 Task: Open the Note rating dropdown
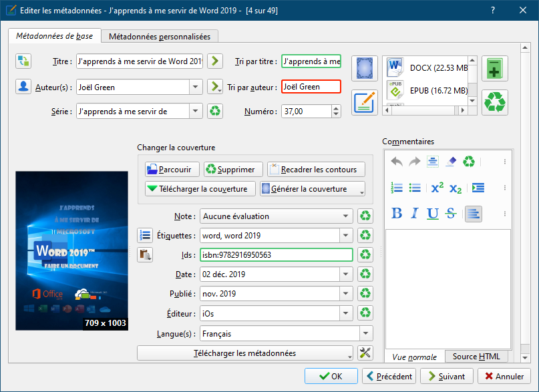tap(346, 216)
